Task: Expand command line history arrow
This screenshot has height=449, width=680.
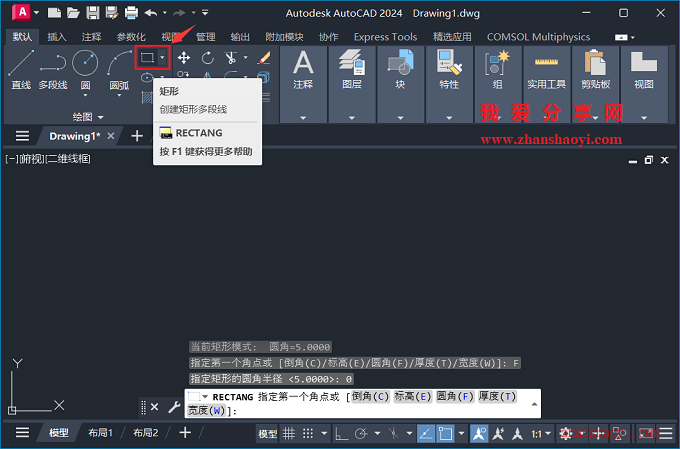Action: (x=534, y=404)
